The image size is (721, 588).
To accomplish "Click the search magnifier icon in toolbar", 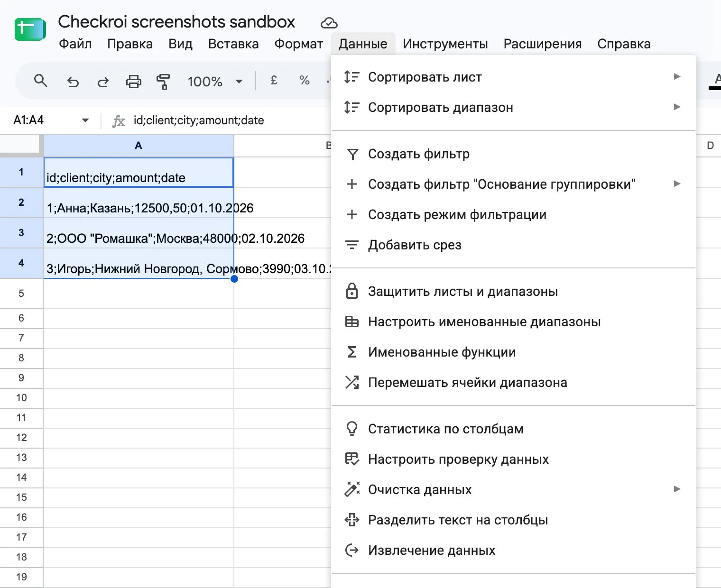I will point(41,81).
